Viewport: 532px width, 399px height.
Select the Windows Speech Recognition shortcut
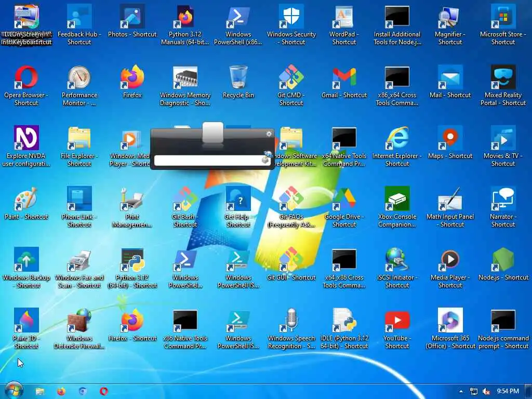[x=291, y=328]
